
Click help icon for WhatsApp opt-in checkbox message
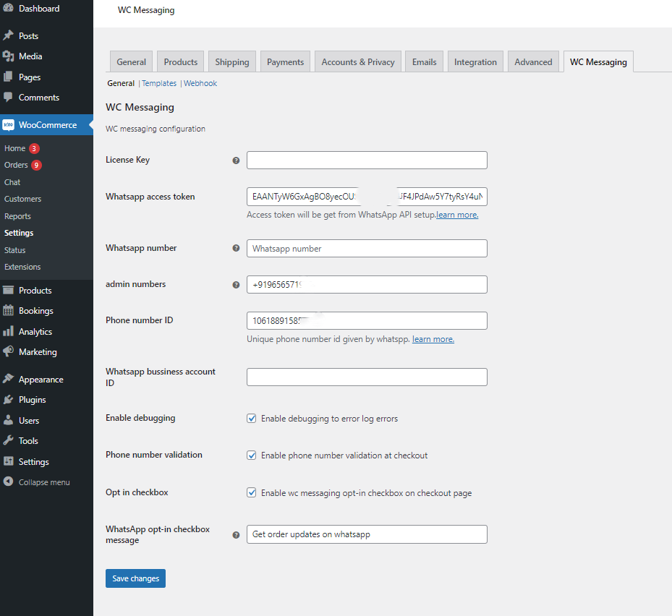[x=236, y=535]
